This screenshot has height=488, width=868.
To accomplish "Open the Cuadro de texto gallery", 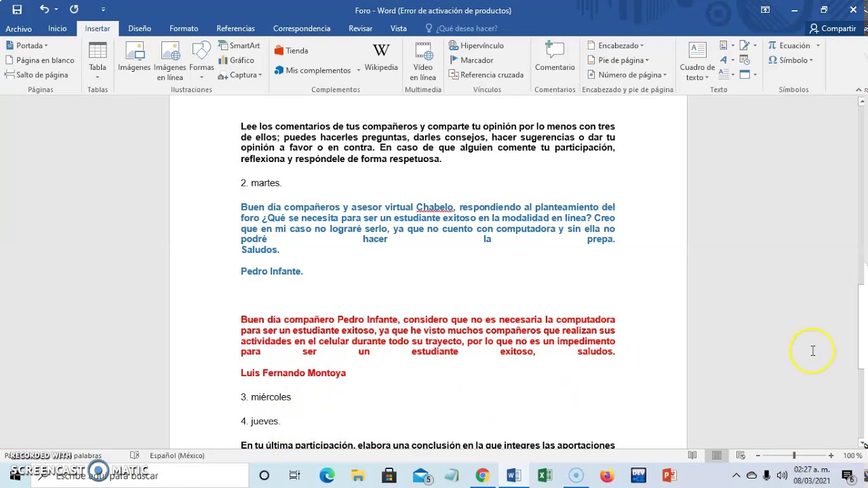I will point(697,61).
